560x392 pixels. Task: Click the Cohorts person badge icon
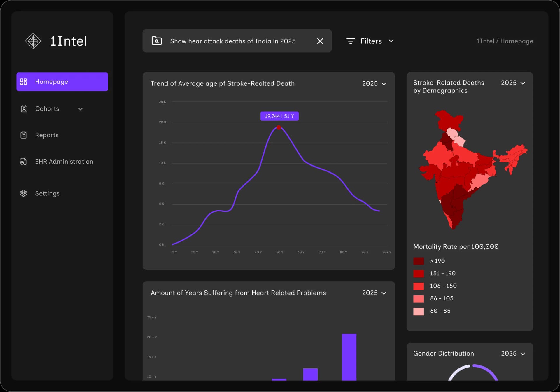[24, 109]
